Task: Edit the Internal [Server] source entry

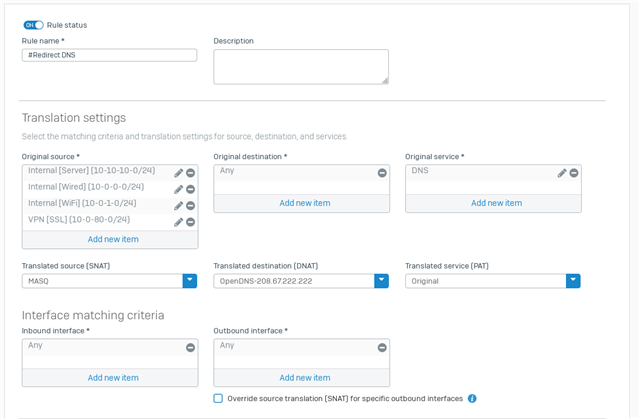Action: [x=178, y=173]
